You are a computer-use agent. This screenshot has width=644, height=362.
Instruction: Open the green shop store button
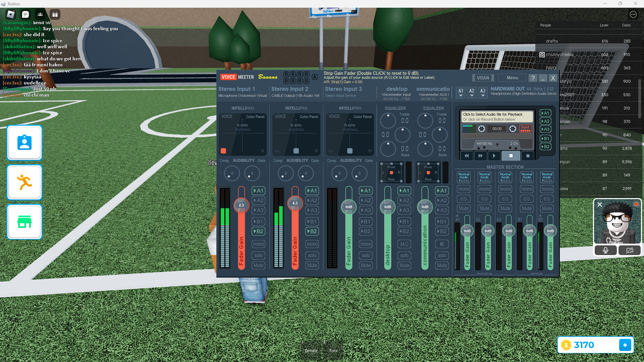coord(24,222)
